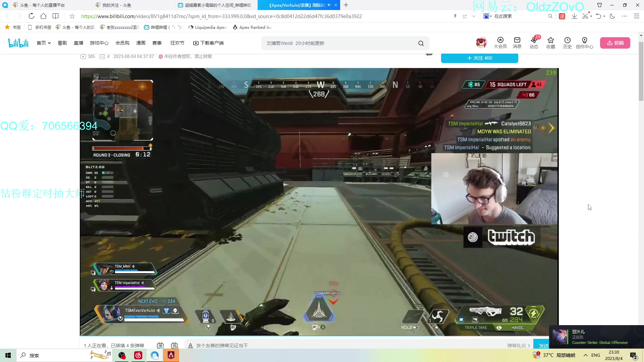644x362 pixels.
Task: Go to browser home page icon
Action: [x=43, y=16]
